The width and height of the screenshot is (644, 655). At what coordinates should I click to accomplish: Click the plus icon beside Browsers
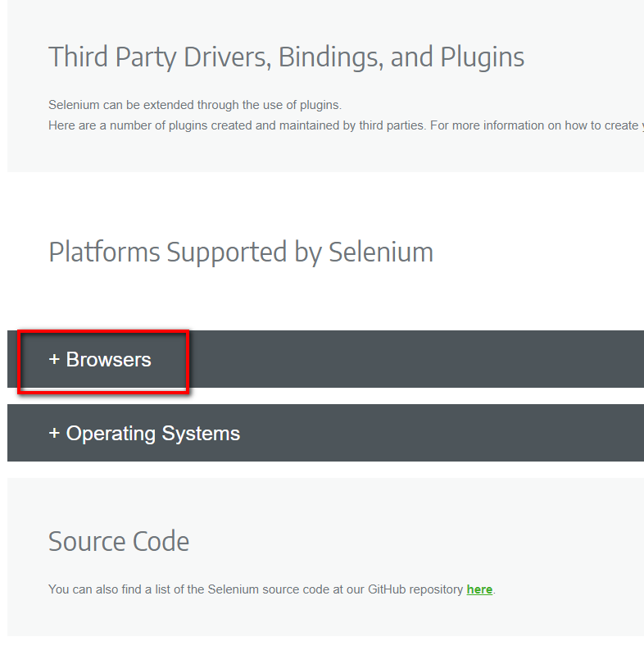[x=54, y=360]
